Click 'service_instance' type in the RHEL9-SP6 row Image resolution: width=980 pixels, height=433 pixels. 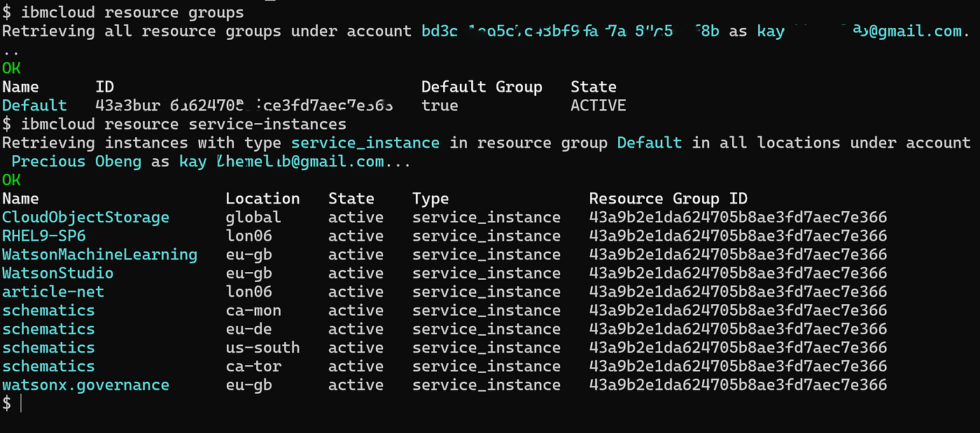(x=486, y=236)
